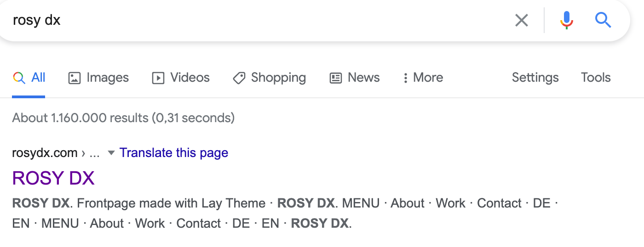
Task: Click the rosydx.com URL breadcrumb
Action: 45,153
